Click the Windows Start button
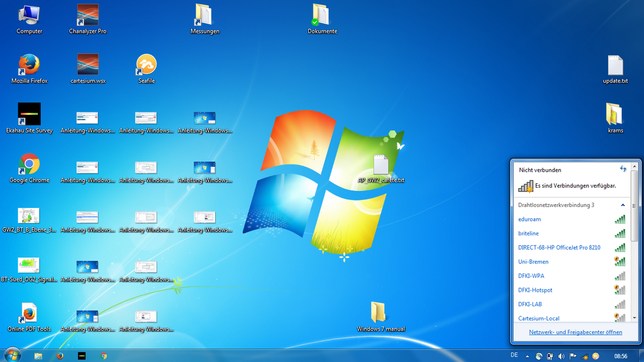 [12, 354]
